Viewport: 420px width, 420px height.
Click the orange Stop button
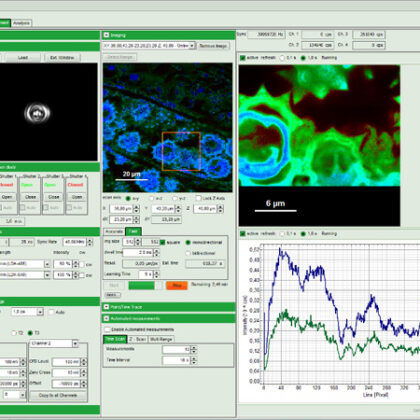click(177, 286)
